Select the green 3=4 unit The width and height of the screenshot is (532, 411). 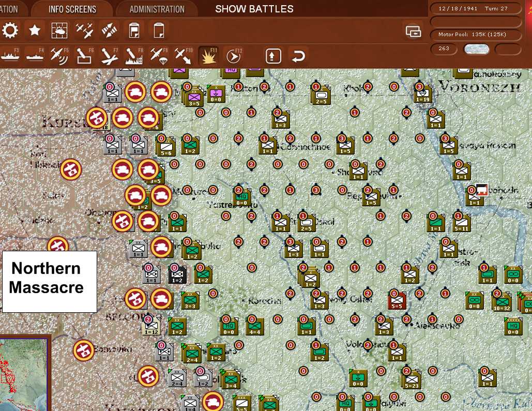pyautogui.click(x=231, y=380)
